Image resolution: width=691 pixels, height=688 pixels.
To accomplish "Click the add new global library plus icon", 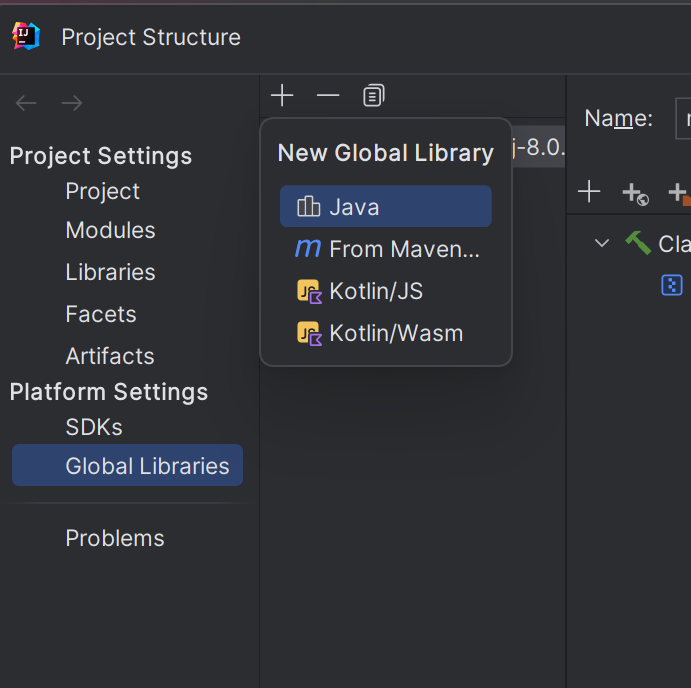I will click(x=282, y=96).
